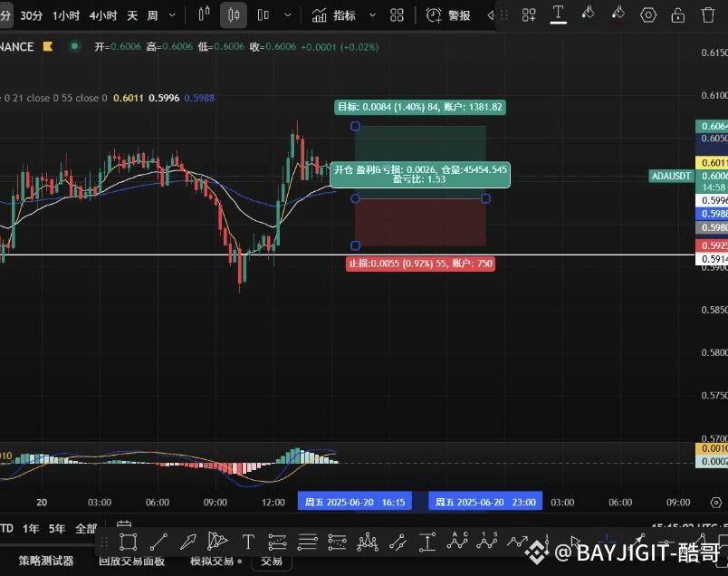Open drawing templates icon in floating toolbar
Image resolution: width=728 pixels, height=576 pixels.
[x=529, y=15]
